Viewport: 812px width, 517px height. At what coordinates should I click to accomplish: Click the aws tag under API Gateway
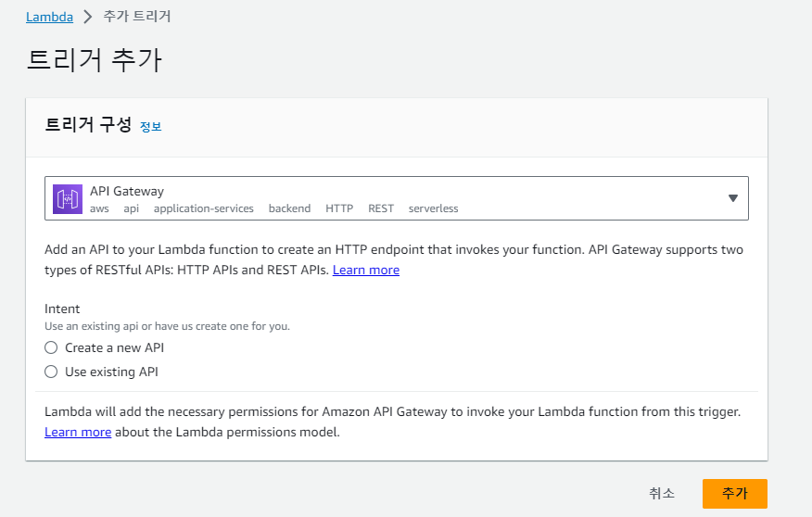(x=99, y=208)
